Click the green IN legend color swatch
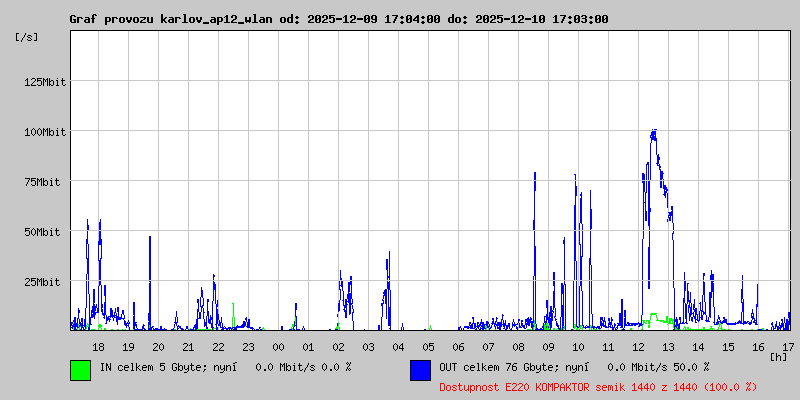800x400 pixels. pos(81,370)
